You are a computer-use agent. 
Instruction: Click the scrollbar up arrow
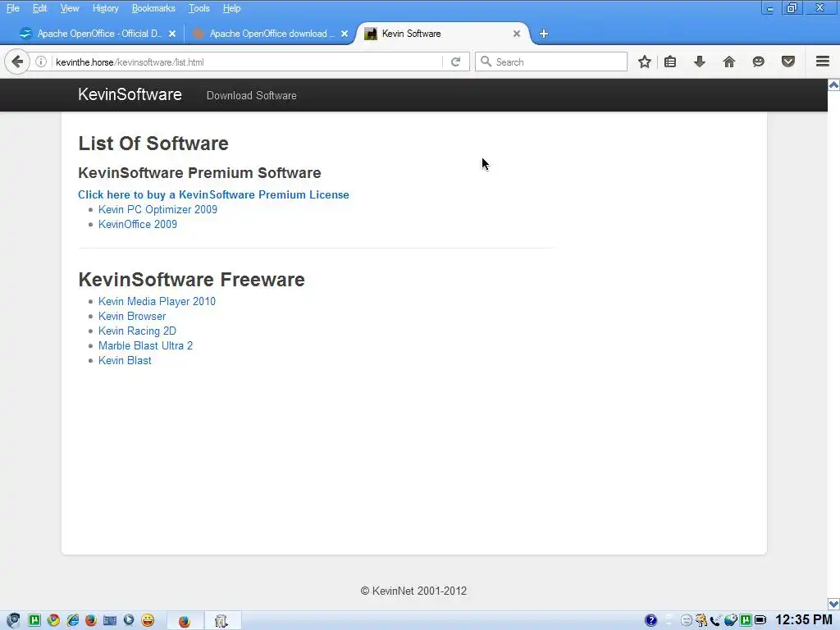click(833, 84)
